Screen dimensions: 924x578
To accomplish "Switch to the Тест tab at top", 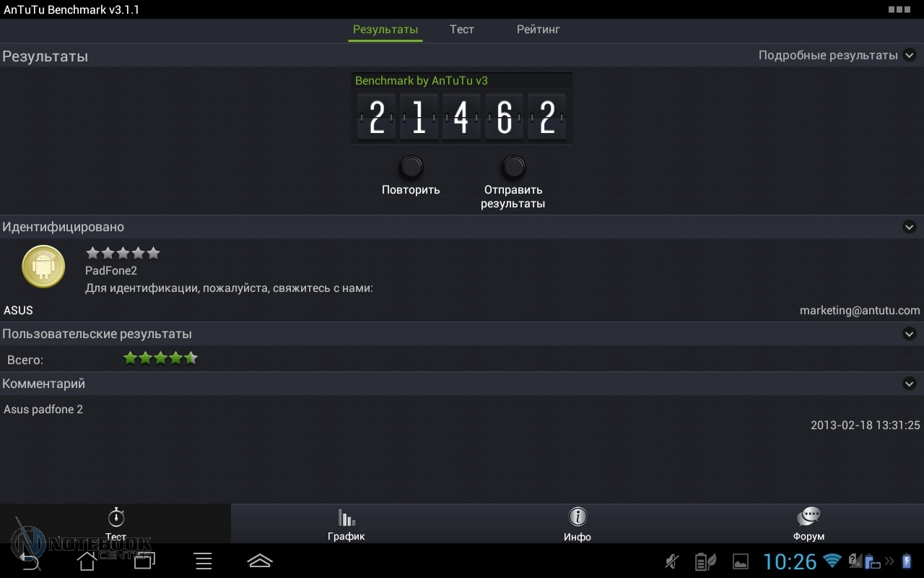I will tap(461, 30).
